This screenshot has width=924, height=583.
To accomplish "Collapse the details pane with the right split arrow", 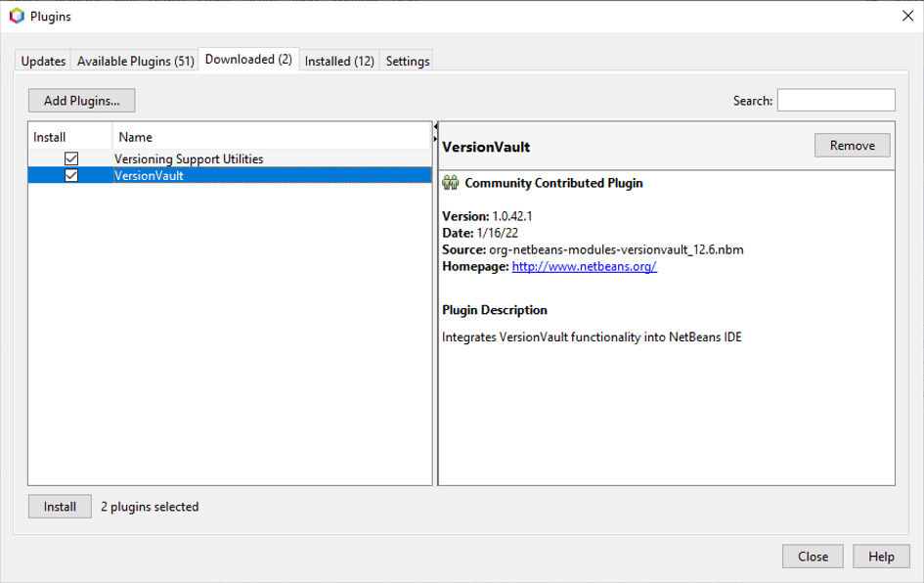I will pos(435,139).
